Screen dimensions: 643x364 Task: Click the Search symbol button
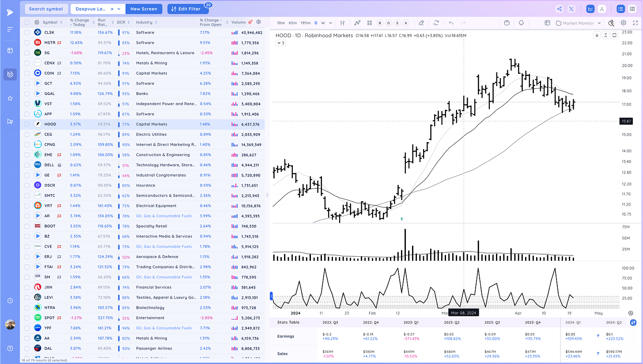[x=46, y=9]
